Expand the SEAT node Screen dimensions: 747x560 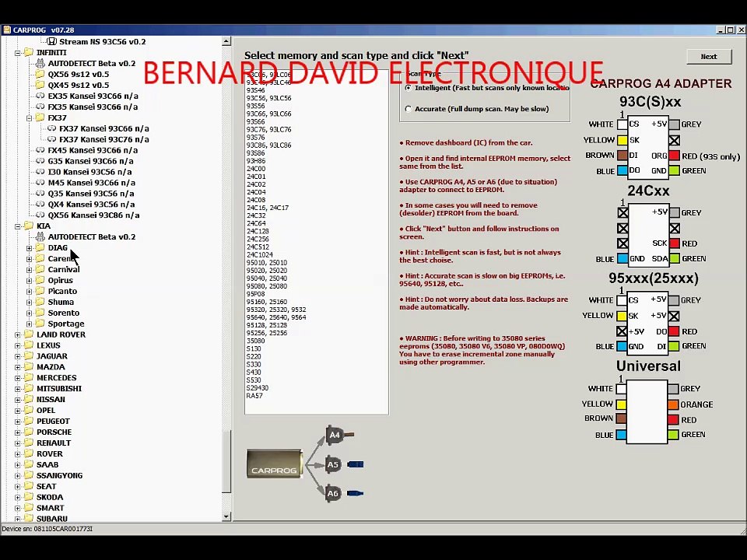coord(18,487)
